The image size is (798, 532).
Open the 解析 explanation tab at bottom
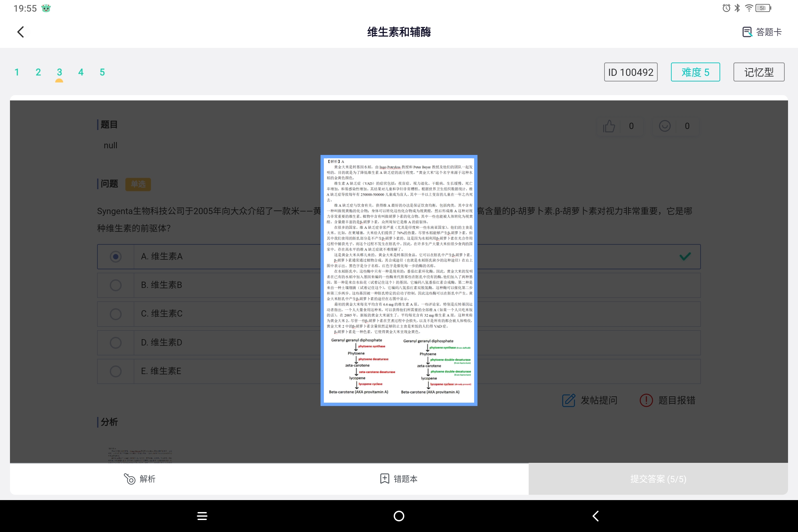coord(139,479)
